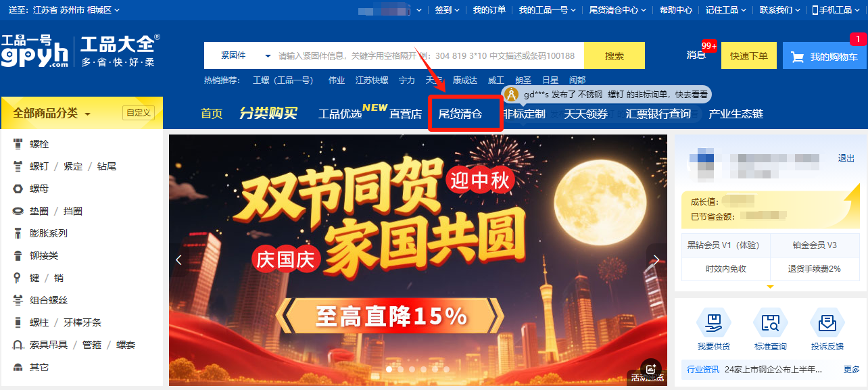Click the key/pin (键/销) category icon
Screen dimensions: 868x390
(18, 278)
